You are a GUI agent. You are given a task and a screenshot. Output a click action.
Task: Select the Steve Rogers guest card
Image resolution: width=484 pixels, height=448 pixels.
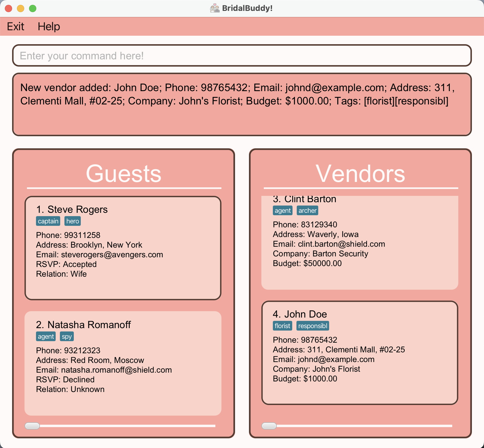coord(123,248)
